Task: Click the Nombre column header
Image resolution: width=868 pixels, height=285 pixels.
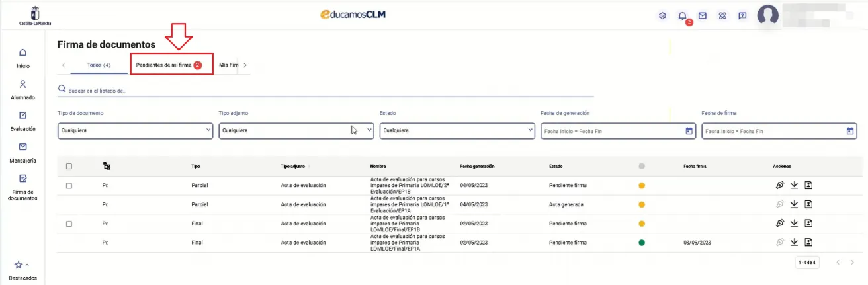Action: (378, 166)
